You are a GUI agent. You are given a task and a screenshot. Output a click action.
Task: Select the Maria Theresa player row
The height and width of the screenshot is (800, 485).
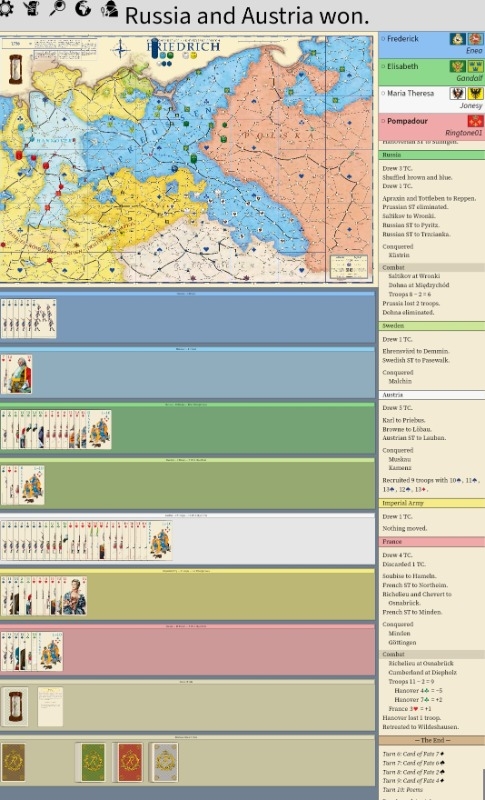click(x=431, y=99)
